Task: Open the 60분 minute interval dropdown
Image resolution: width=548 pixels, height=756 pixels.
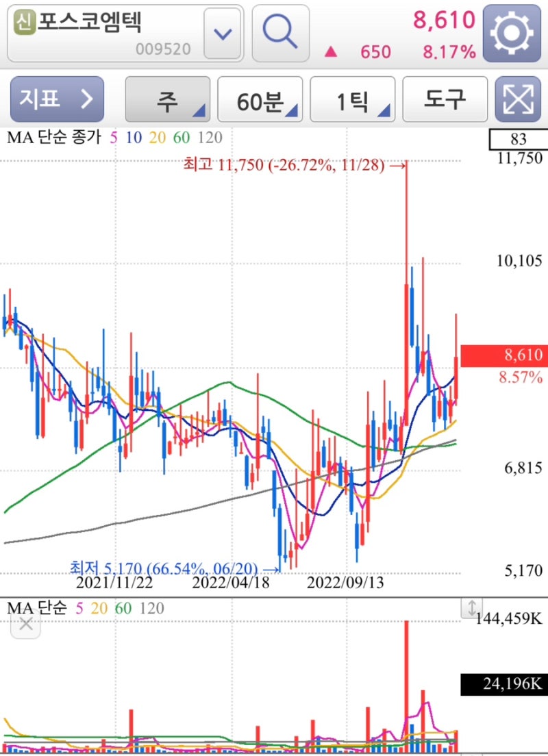Action: coord(260,99)
